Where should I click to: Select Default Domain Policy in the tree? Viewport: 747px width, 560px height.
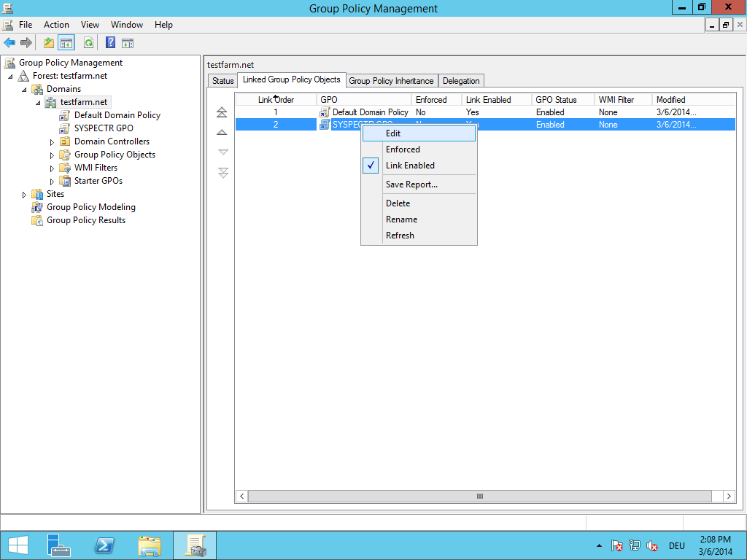[117, 115]
